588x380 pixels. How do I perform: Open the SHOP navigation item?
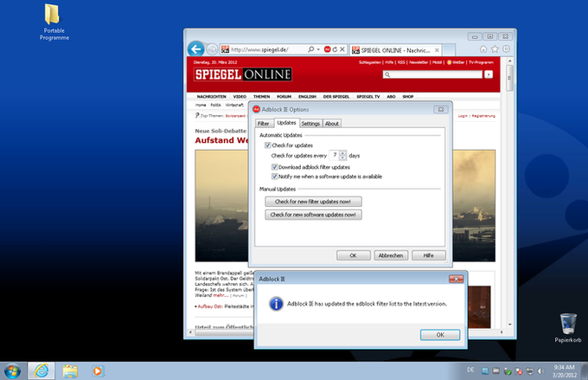408,97
